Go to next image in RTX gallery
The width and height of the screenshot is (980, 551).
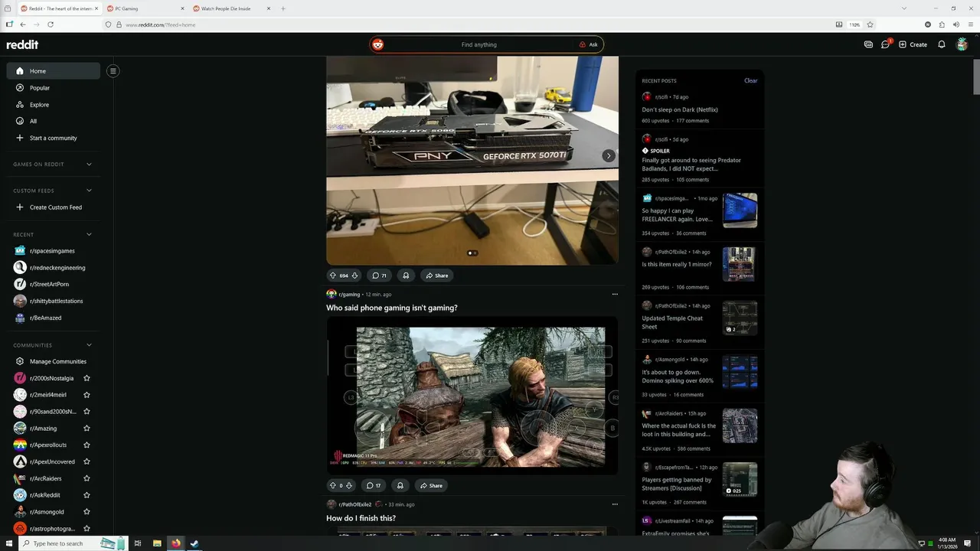(x=609, y=155)
